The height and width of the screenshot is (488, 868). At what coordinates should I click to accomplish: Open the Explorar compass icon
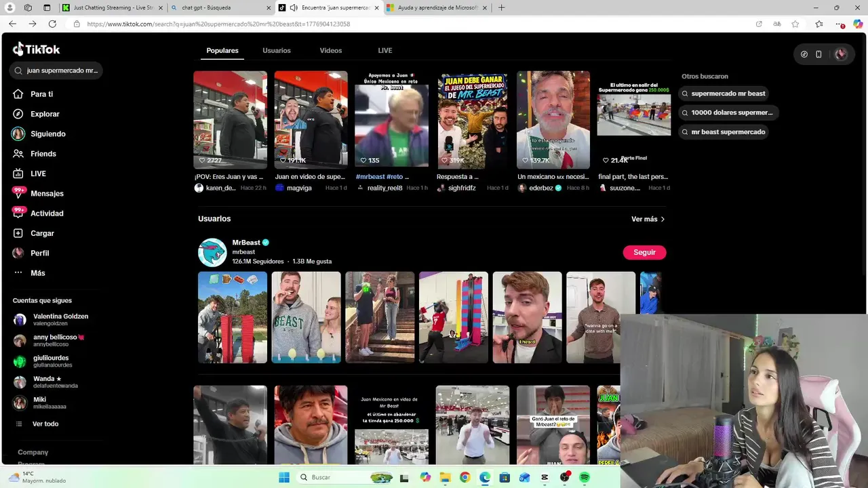18,114
